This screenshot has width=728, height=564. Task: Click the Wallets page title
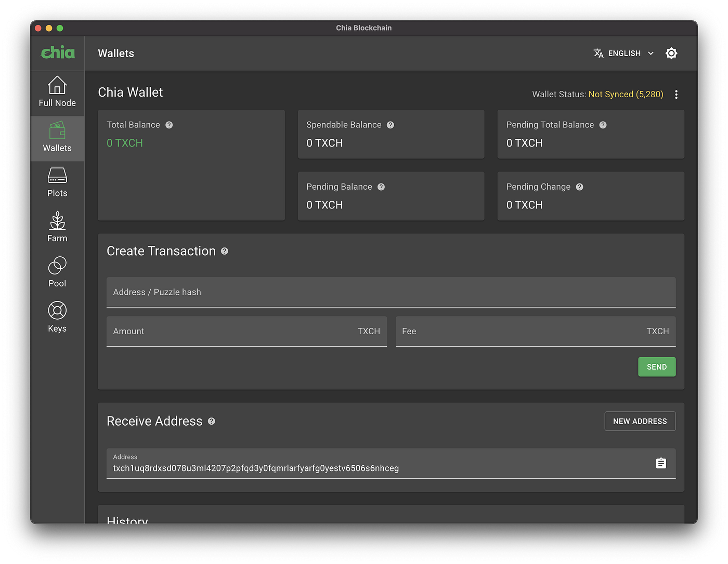click(116, 53)
